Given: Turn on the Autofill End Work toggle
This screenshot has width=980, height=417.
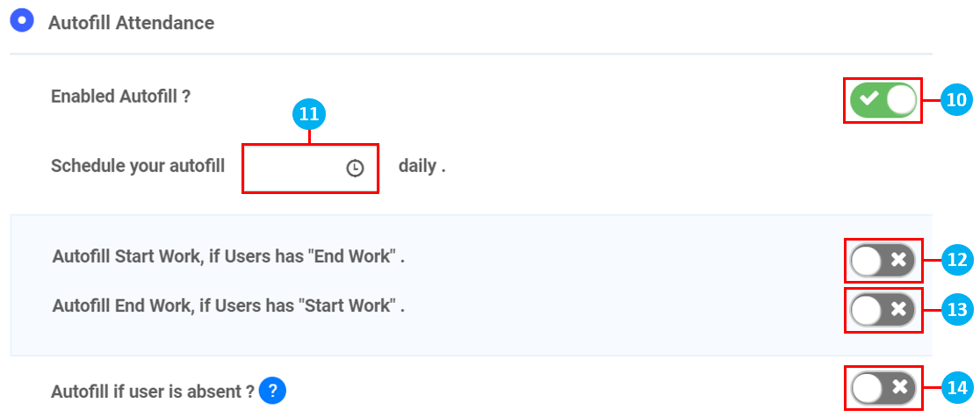Looking at the screenshot, I should click(883, 309).
